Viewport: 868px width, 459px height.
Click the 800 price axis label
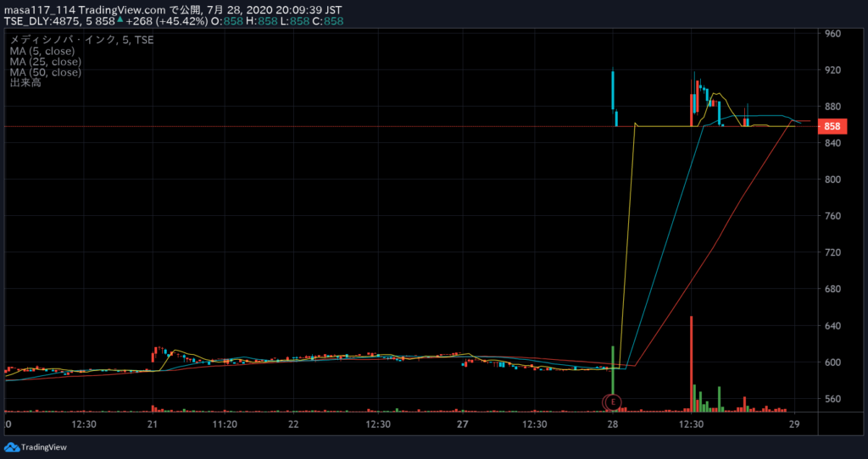point(832,180)
